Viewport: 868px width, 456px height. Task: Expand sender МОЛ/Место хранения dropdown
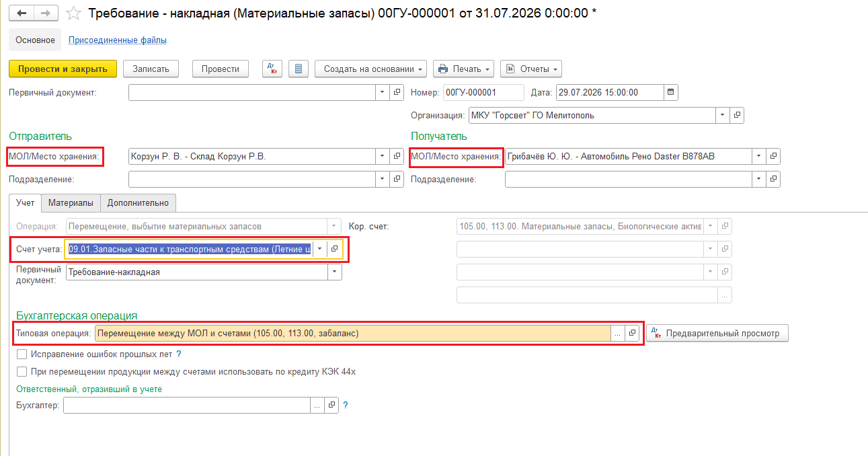point(383,156)
